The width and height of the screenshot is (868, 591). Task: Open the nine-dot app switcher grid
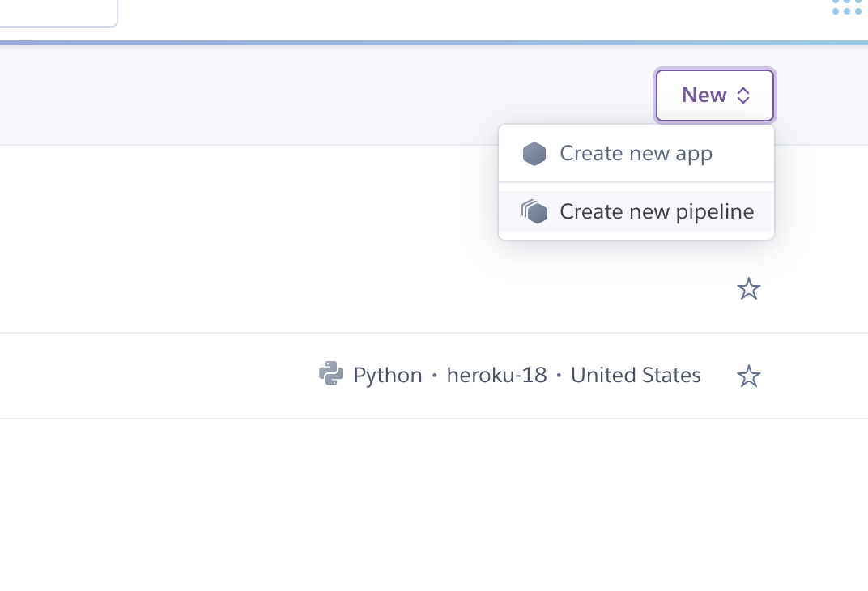(846, 7)
